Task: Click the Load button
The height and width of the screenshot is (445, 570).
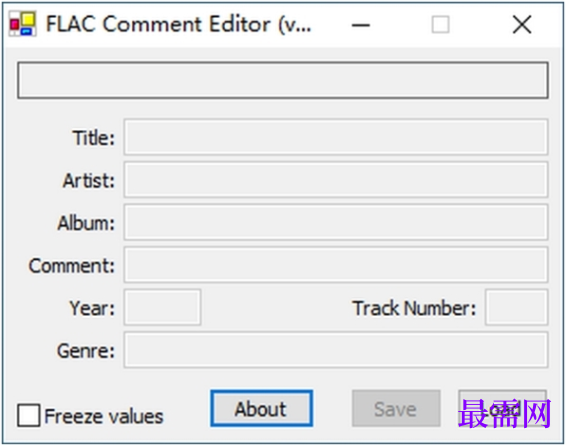Action: (x=502, y=408)
